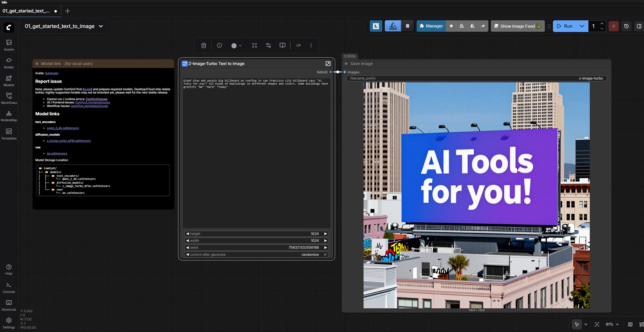The image size is (644, 332).
Task: Cancel current run with red X button
Action: 613,26
